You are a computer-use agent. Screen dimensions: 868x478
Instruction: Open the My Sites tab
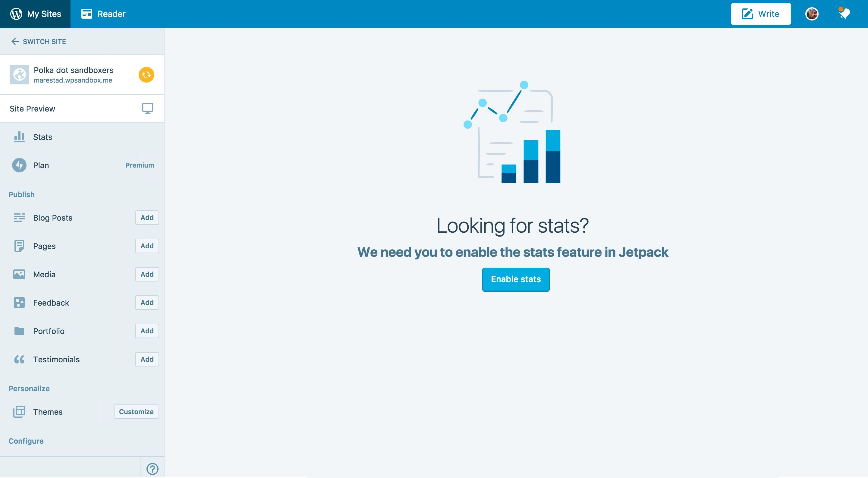(35, 14)
